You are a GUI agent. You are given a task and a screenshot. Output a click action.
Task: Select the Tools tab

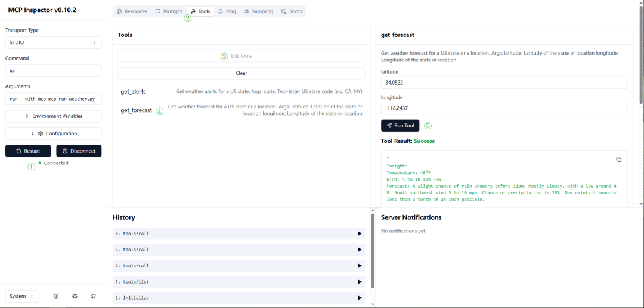(200, 11)
